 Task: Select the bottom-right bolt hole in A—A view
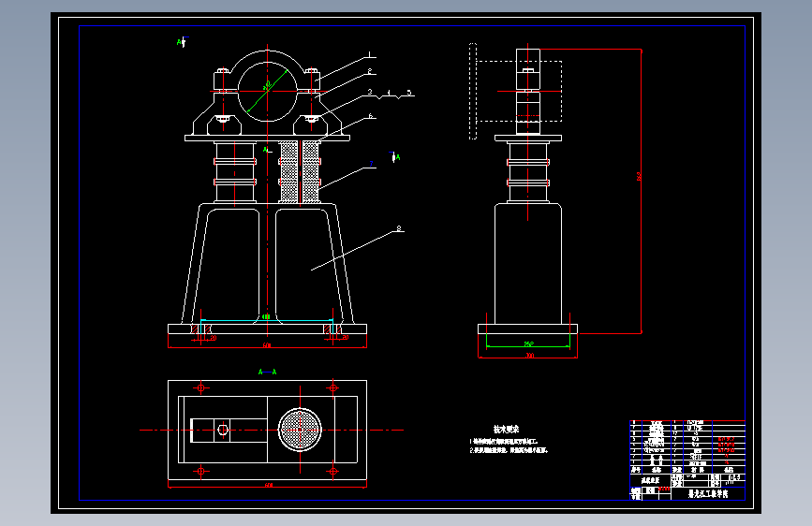point(333,471)
